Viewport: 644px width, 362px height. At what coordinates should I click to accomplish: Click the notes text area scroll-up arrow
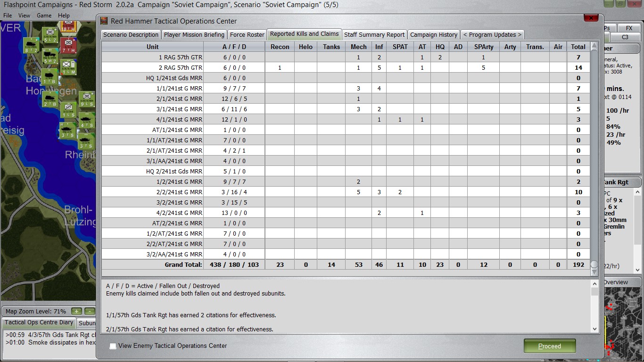594,284
